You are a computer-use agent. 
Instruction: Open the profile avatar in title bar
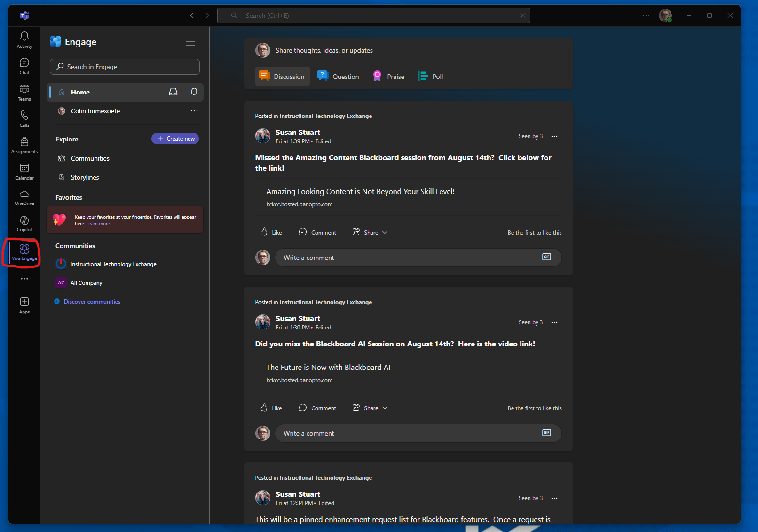pos(665,16)
